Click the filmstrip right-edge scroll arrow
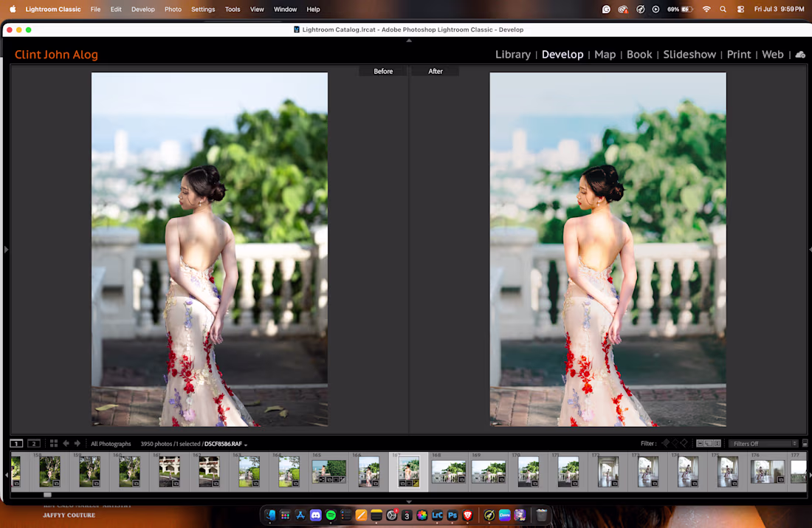Viewport: 812px width, 528px height. tap(810, 474)
